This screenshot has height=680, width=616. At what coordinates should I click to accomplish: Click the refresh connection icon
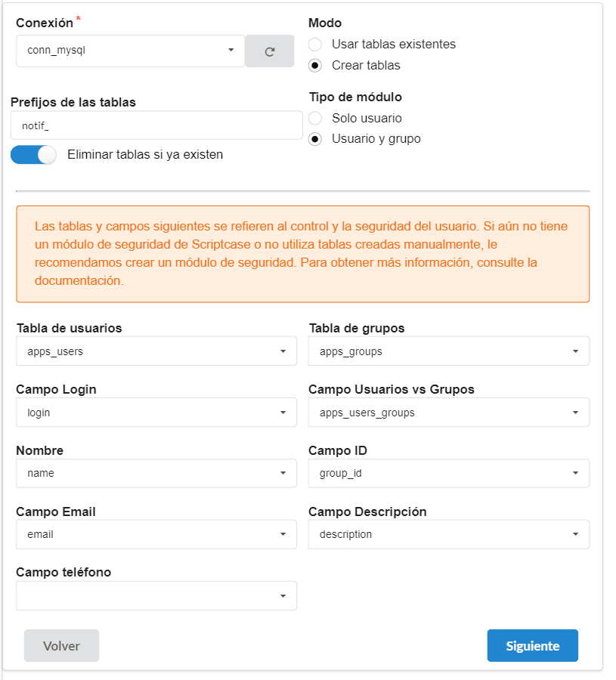click(x=269, y=51)
